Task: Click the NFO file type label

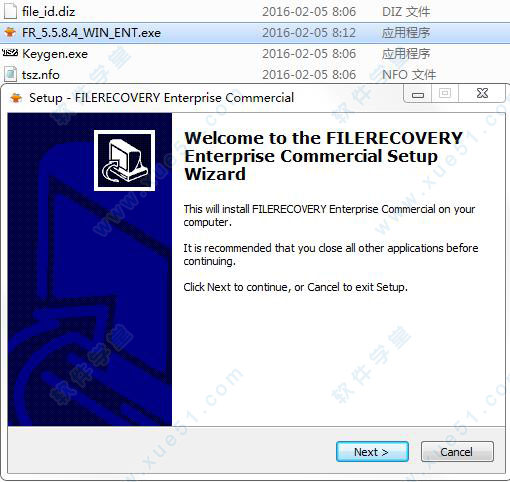Action: click(x=409, y=75)
